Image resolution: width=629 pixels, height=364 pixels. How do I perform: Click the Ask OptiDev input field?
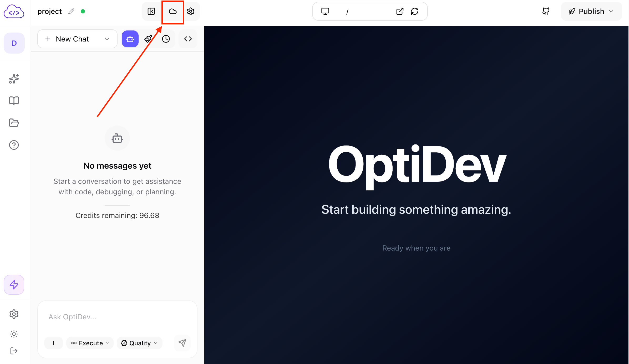pos(117,317)
